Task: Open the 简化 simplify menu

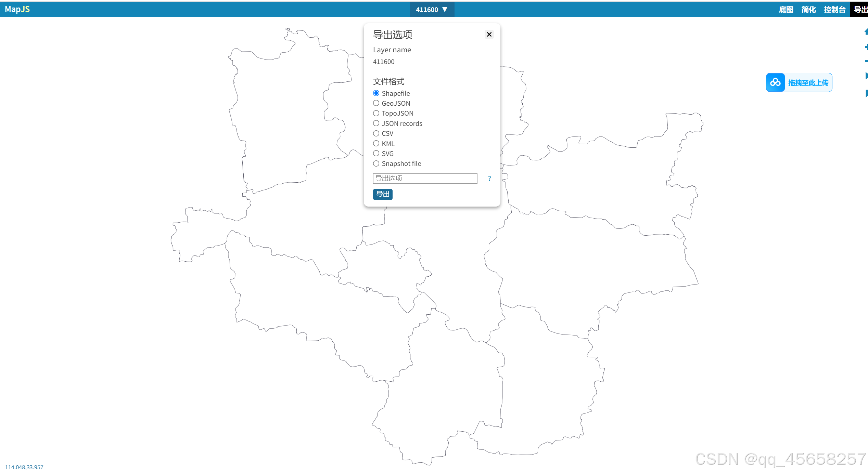Action: point(808,10)
